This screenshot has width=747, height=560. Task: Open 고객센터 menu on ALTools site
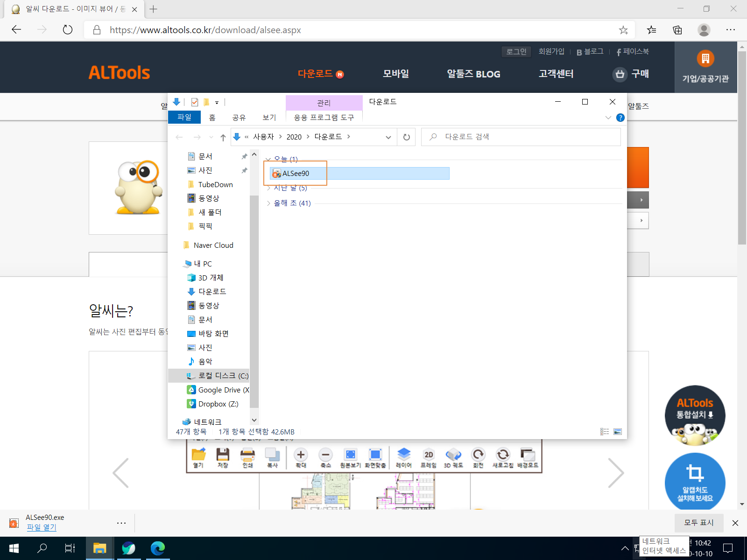pos(556,74)
